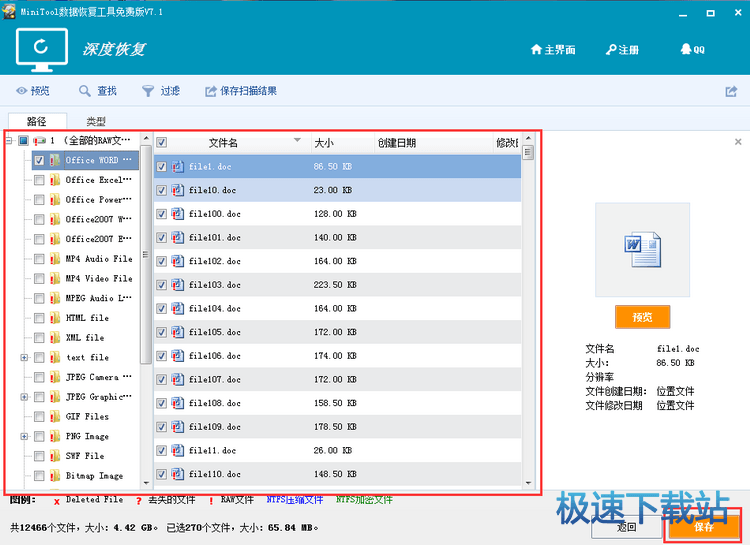
Task: Click the file110.doc document icon
Action: [177, 474]
